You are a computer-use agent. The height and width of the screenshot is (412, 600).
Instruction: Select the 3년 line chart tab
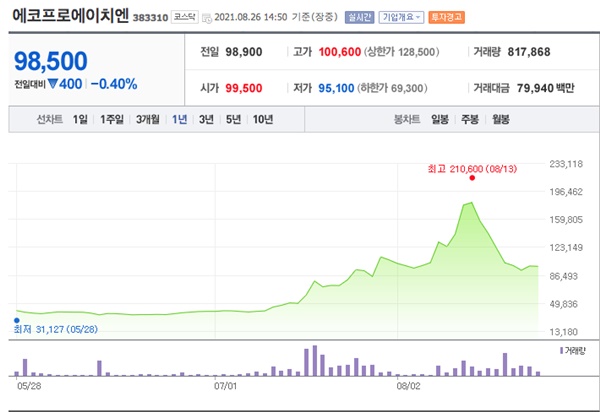click(206, 119)
